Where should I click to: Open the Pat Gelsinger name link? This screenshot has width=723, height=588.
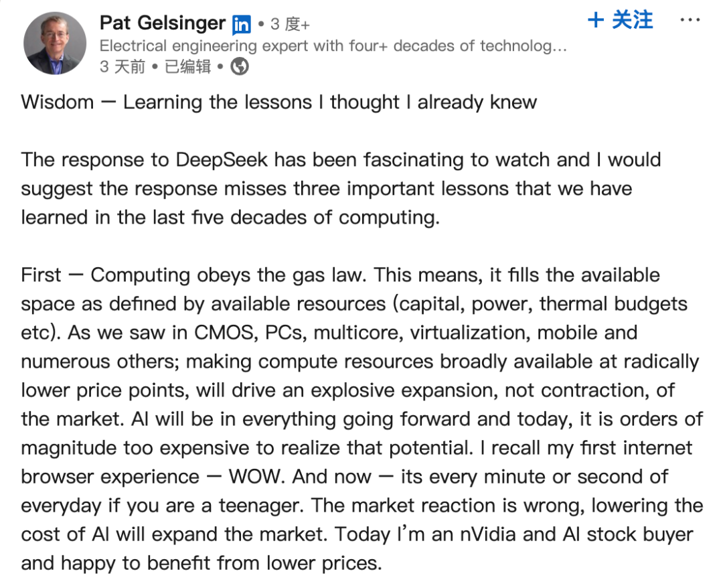coord(162,23)
